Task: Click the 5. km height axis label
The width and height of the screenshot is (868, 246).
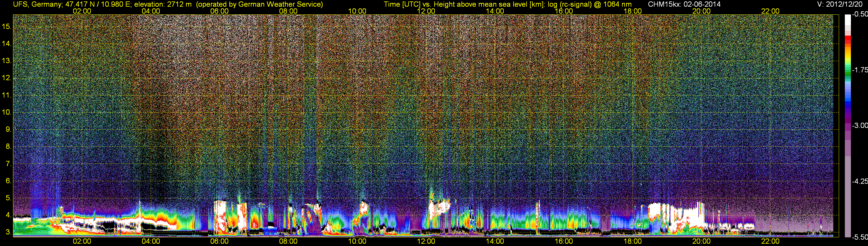Action: click(x=8, y=198)
